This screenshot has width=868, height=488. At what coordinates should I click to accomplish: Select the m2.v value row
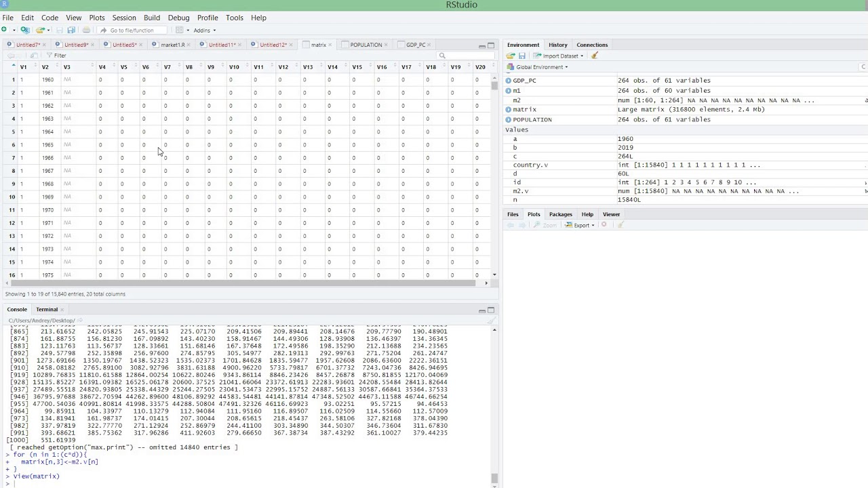tap(685, 191)
